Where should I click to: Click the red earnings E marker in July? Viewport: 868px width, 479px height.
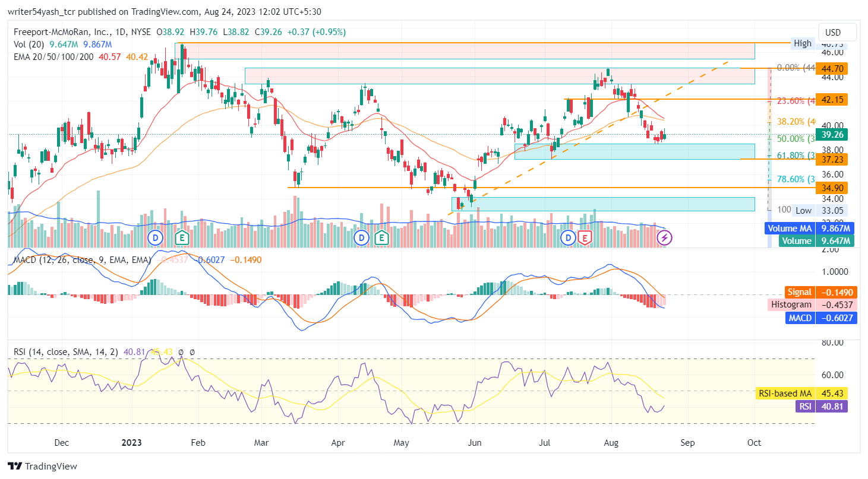coord(585,238)
